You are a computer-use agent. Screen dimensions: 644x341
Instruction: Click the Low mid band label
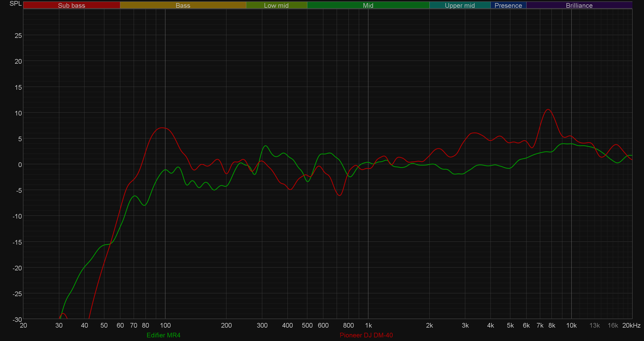pyautogui.click(x=276, y=5)
